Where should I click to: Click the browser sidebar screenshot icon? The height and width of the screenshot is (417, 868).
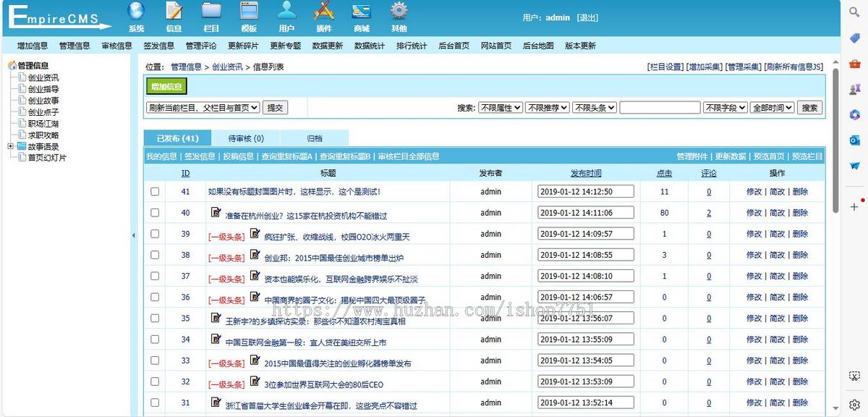(854, 376)
